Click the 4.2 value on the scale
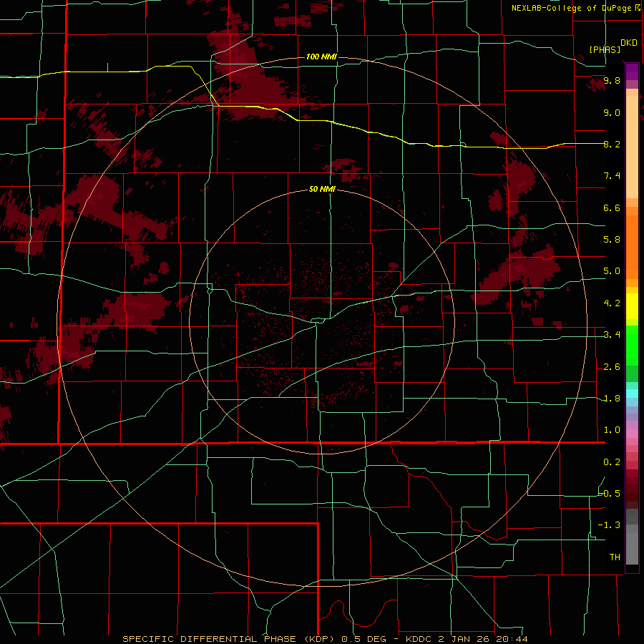644x644 pixels. 612,303
